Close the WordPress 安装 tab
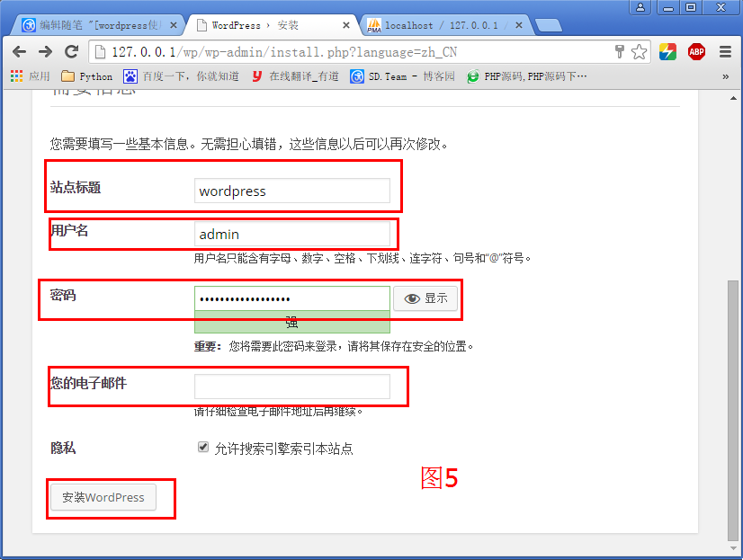The image size is (743, 560). coord(346,25)
